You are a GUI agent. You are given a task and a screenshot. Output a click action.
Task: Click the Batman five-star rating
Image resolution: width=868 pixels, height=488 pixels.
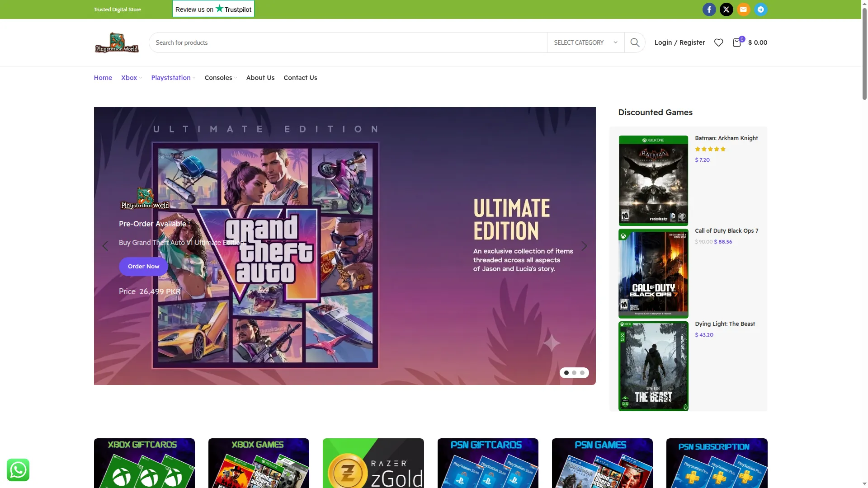[x=710, y=149]
